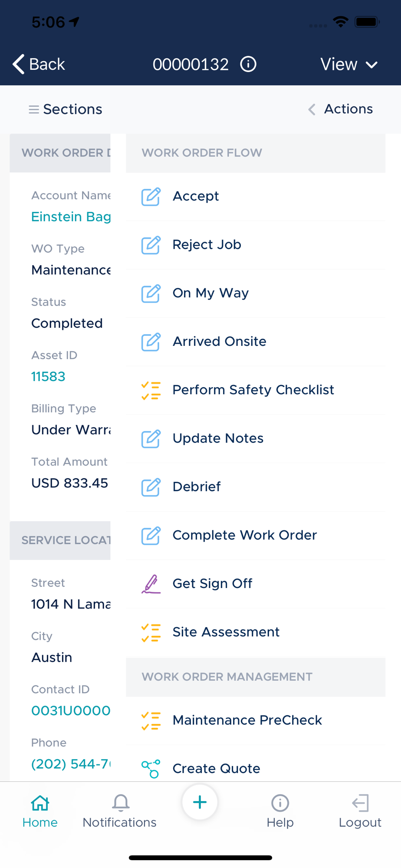Viewport: 401px width, 868px height.
Task: Open the Help tab
Action: pos(280,811)
